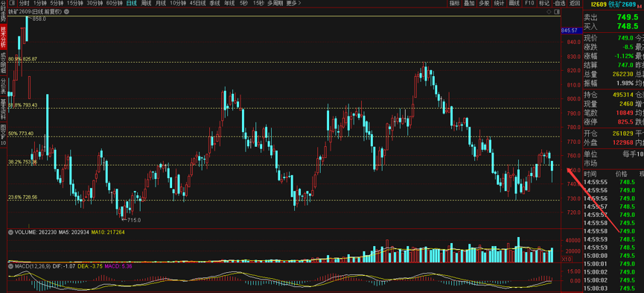644x293 pixels.
Task: Select the 5秒 period
Action: pos(244,3)
